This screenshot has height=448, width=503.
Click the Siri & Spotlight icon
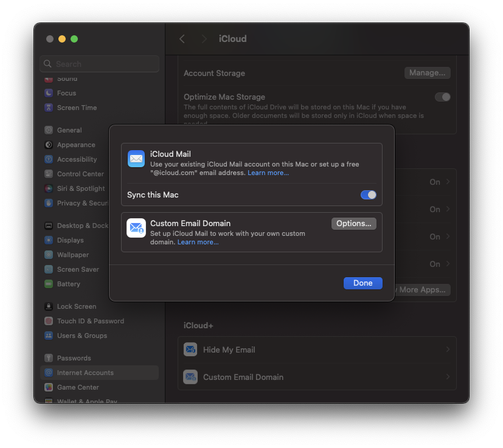pyautogui.click(x=49, y=188)
